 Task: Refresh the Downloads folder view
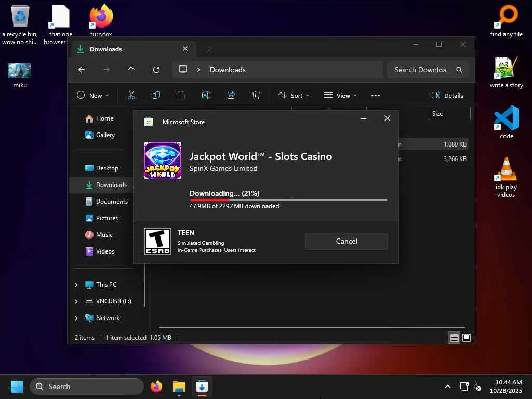[156, 70]
